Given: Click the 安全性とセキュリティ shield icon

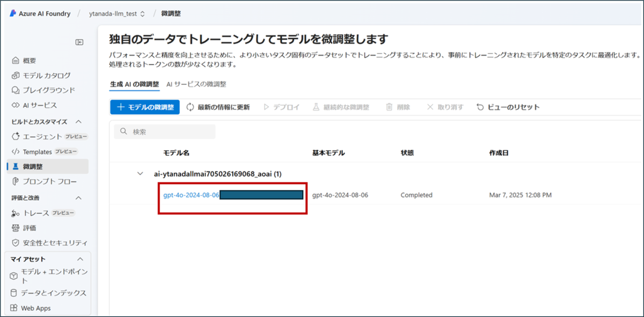Looking at the screenshot, I should click(16, 243).
